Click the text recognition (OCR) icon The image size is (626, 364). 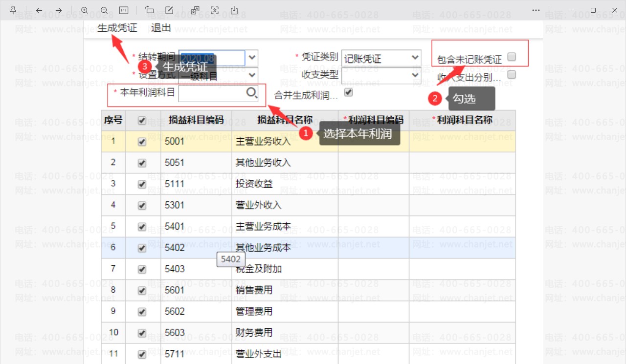click(214, 10)
